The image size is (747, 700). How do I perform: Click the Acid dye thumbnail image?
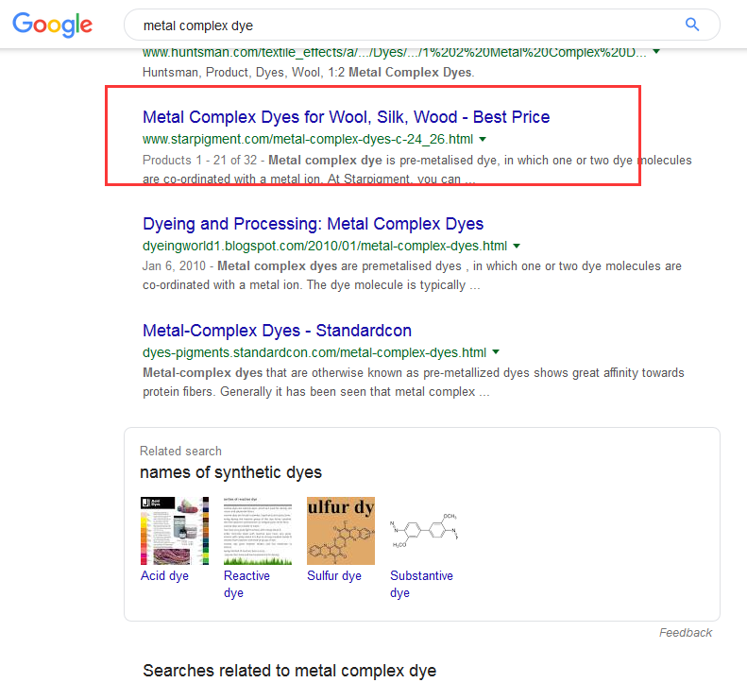pyautogui.click(x=175, y=531)
